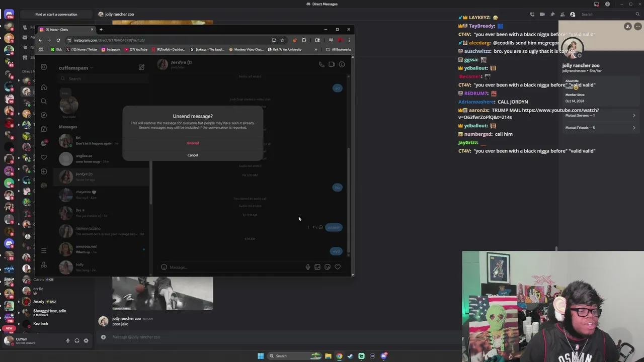Click the Windows taskbar Search box
Viewport: 644px width, 362px height.
(x=295, y=356)
